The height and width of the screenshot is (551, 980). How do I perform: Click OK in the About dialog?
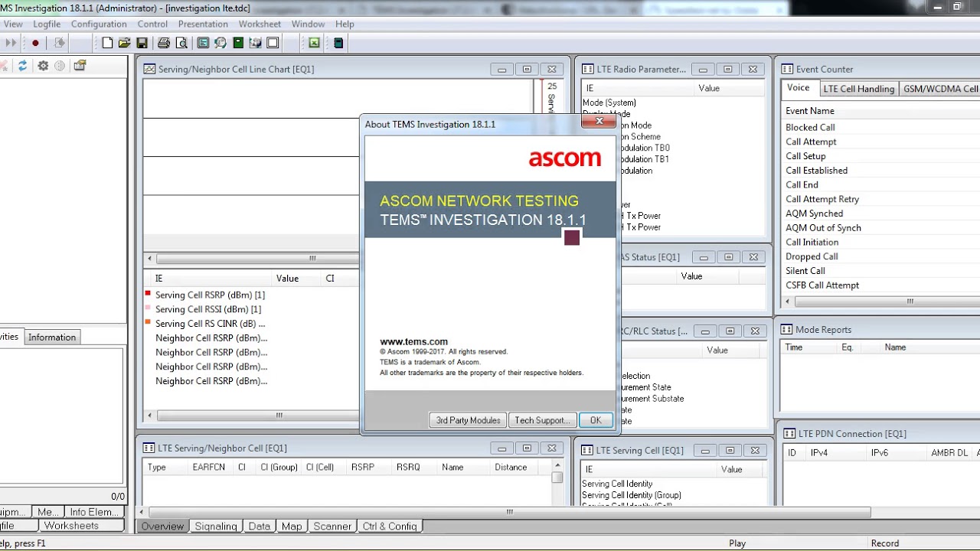point(596,419)
